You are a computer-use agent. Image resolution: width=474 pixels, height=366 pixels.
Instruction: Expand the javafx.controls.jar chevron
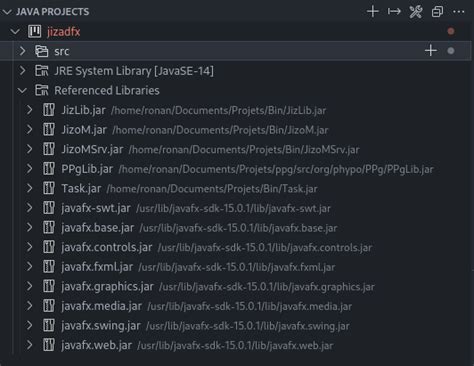coord(30,247)
